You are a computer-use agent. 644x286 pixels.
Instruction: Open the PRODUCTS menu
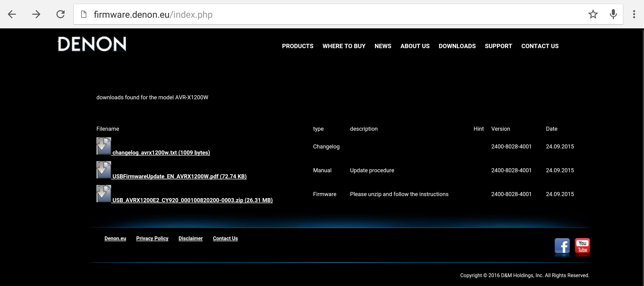point(298,46)
